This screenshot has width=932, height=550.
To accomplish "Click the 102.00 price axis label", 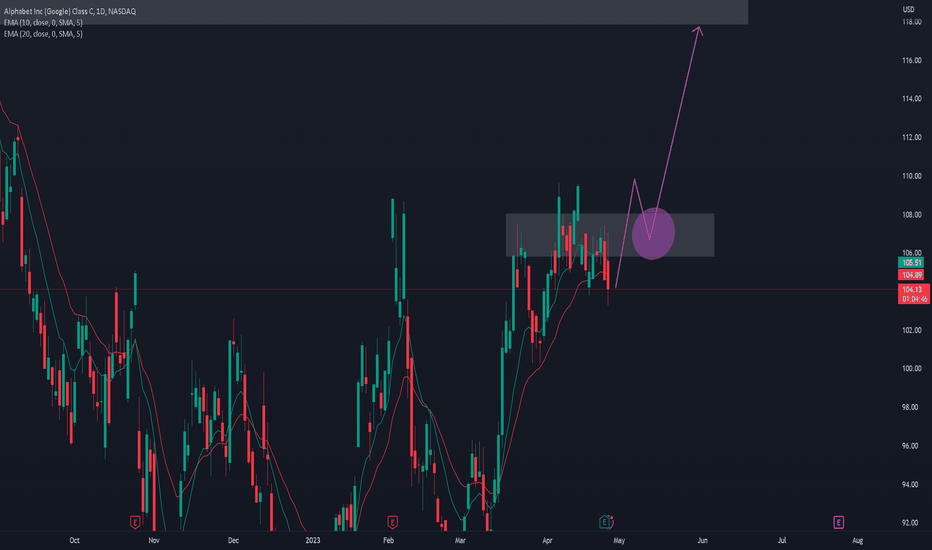I will click(x=912, y=330).
